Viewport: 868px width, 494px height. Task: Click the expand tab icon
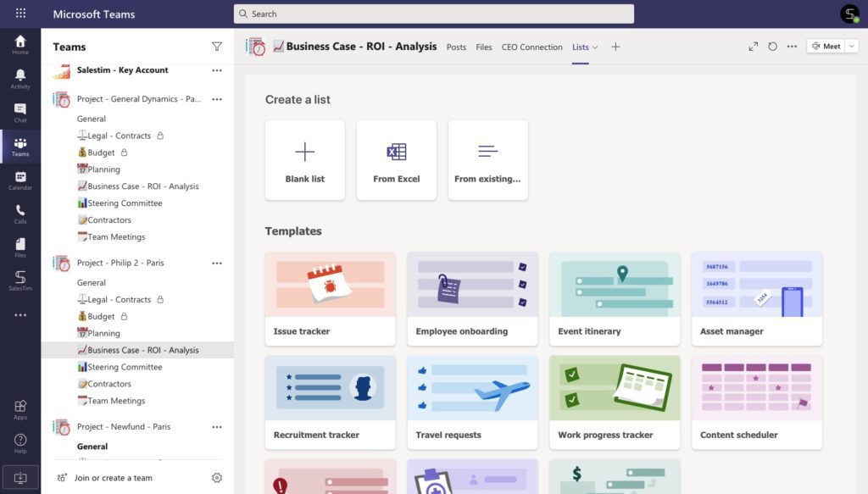(x=753, y=47)
